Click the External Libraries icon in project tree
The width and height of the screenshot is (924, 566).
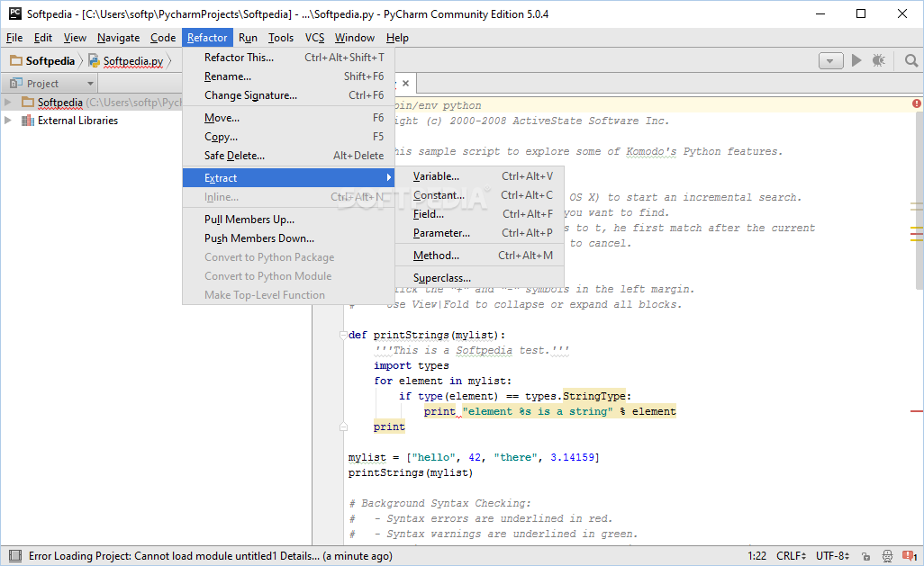click(x=27, y=121)
